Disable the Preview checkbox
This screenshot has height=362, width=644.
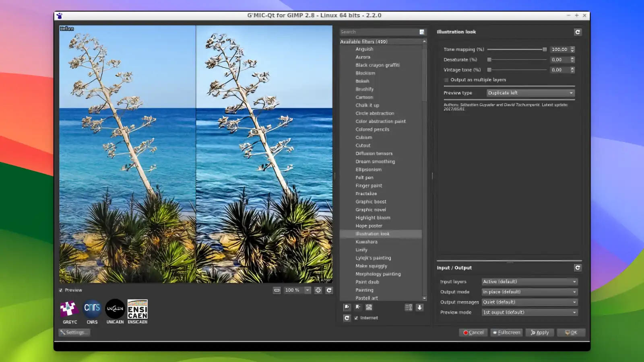(x=61, y=290)
